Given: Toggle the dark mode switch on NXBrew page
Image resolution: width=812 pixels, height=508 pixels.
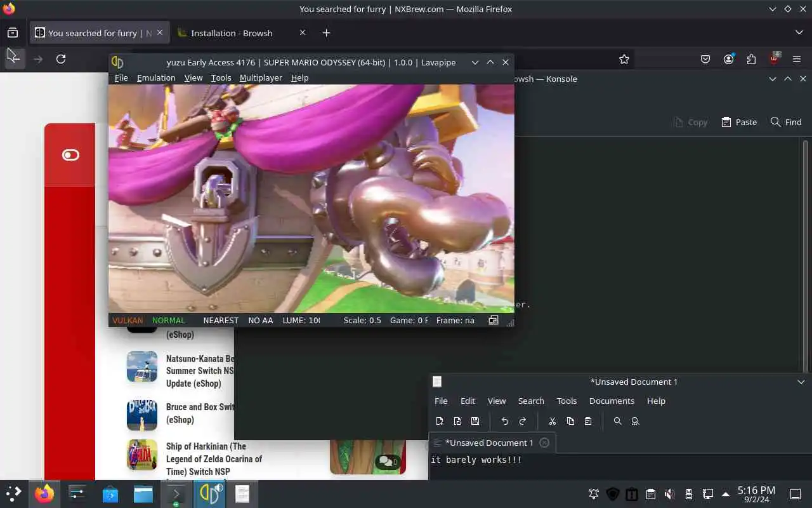Looking at the screenshot, I should 70,155.
